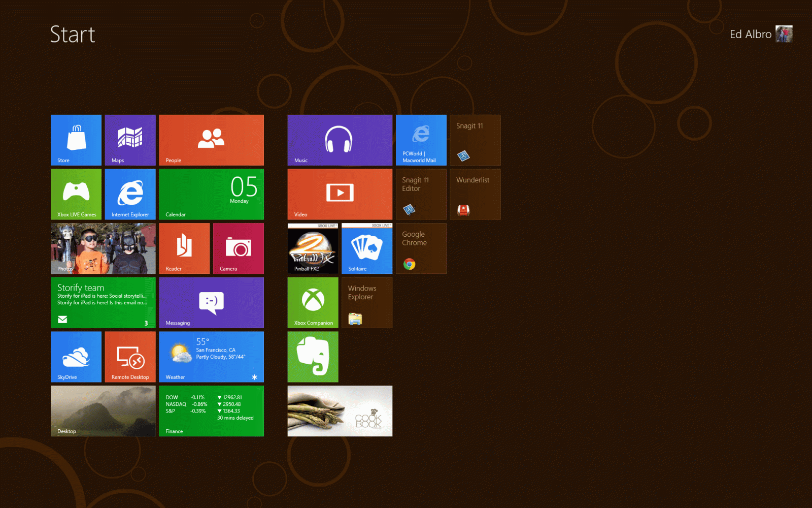812x508 pixels.
Task: Launch the Maps app
Action: coord(130,140)
